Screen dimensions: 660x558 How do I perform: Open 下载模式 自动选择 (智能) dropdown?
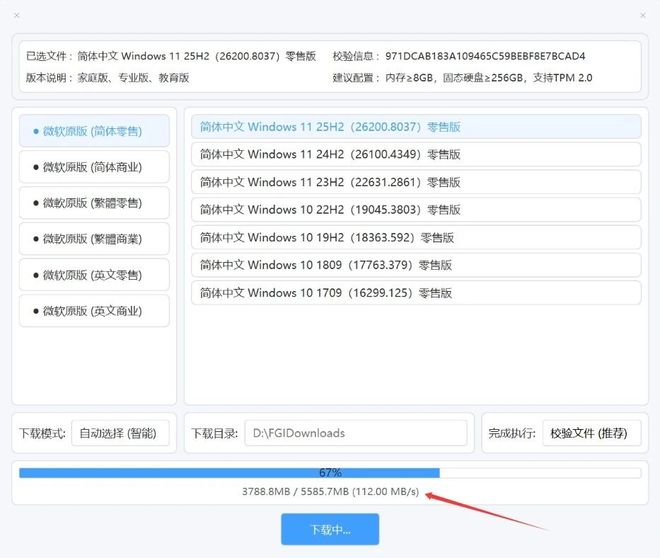(118, 433)
